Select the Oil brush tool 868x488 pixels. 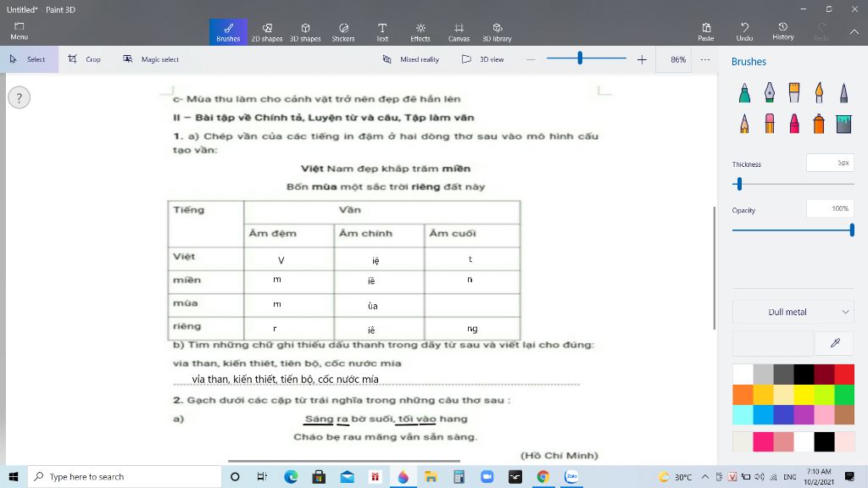[x=794, y=92]
